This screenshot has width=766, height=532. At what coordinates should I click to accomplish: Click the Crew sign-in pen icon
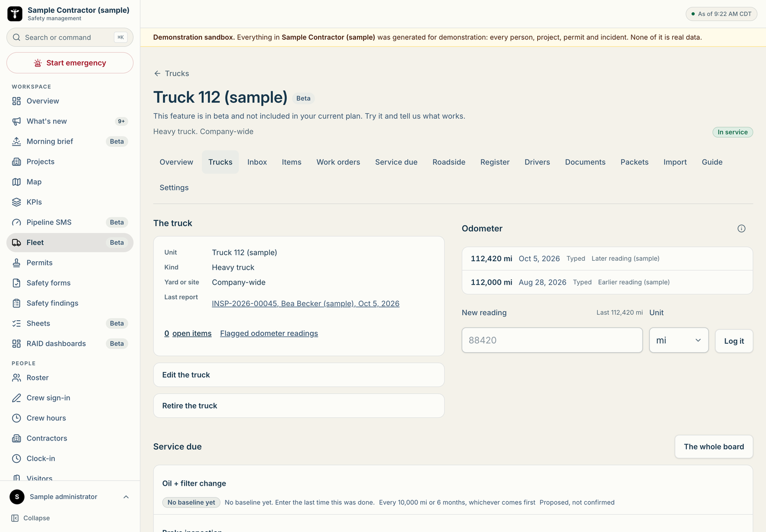(x=16, y=398)
